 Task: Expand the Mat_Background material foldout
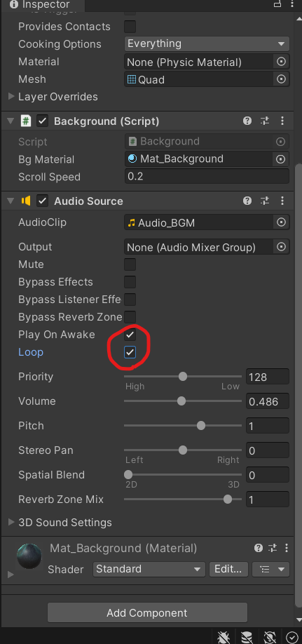[x=11, y=575]
